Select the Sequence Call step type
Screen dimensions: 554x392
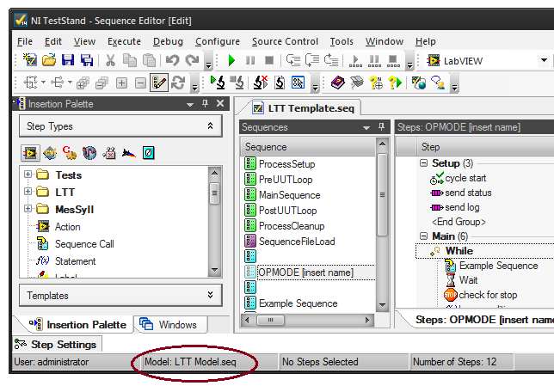coord(84,244)
